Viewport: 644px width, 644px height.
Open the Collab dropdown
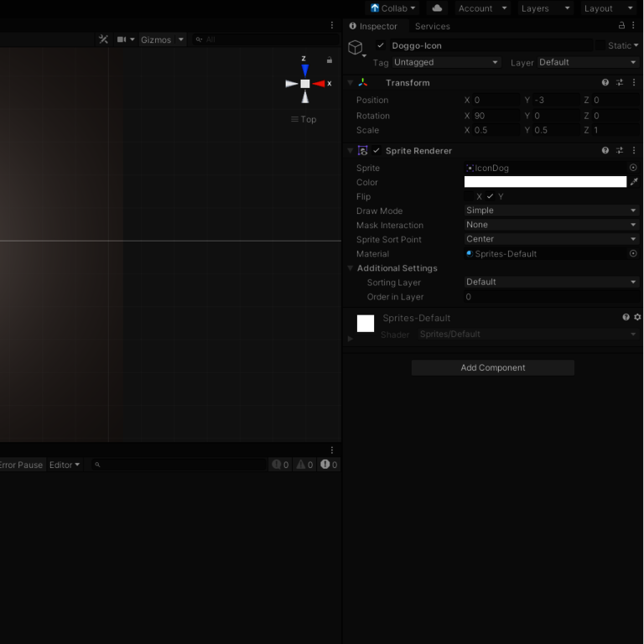pos(392,8)
